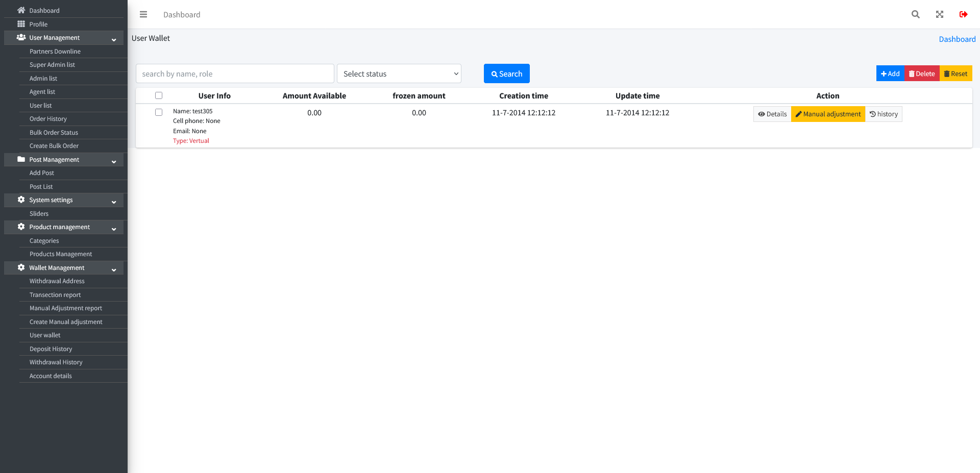
Task: Click the Product management gear icon
Action: [x=21, y=227]
